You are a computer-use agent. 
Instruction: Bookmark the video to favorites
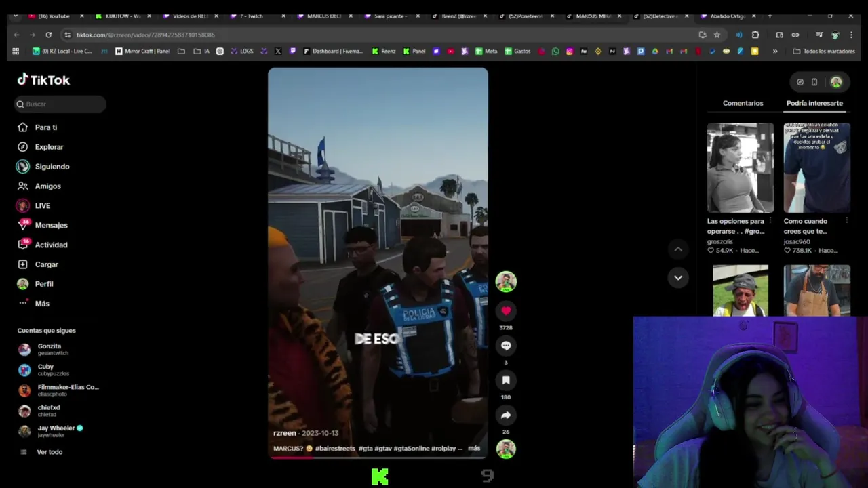[x=506, y=381]
